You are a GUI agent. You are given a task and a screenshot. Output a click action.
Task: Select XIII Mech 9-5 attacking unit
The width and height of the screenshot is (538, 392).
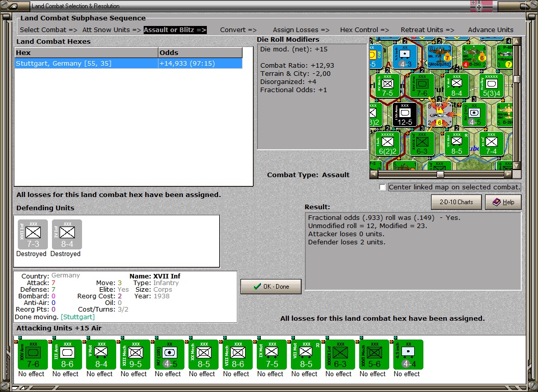click(x=135, y=355)
